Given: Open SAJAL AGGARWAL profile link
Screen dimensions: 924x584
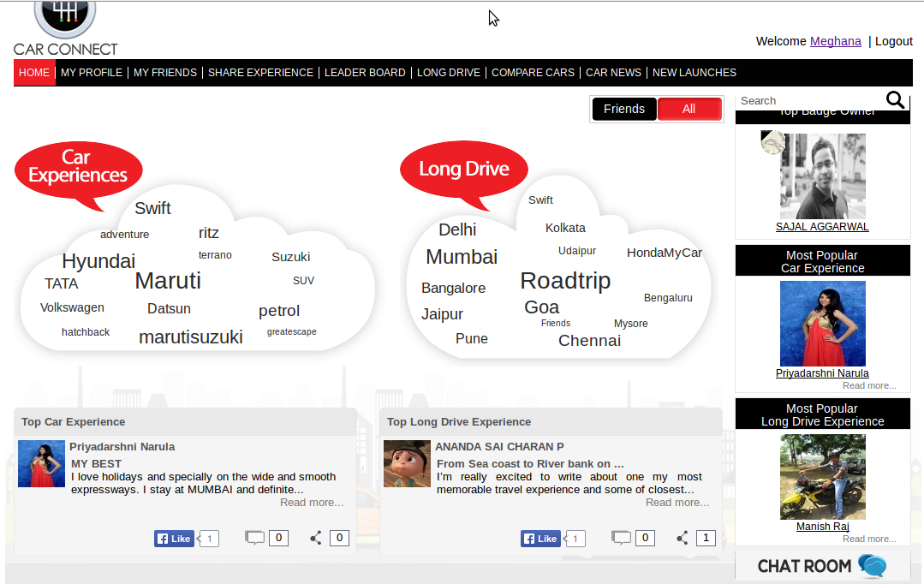Looking at the screenshot, I should point(822,227).
